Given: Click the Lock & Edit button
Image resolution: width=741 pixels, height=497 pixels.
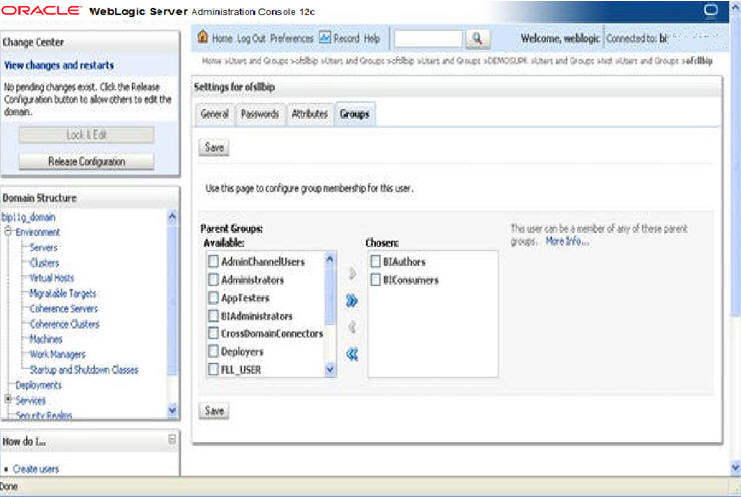Looking at the screenshot, I should (86, 135).
